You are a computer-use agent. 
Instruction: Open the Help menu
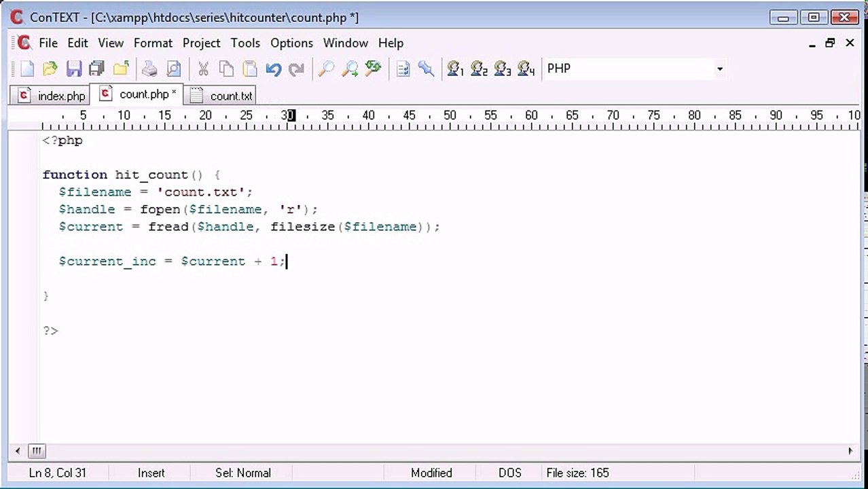(391, 43)
